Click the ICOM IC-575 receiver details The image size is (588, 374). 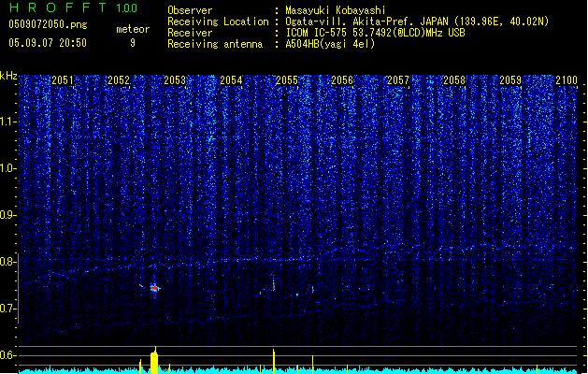tap(375, 33)
